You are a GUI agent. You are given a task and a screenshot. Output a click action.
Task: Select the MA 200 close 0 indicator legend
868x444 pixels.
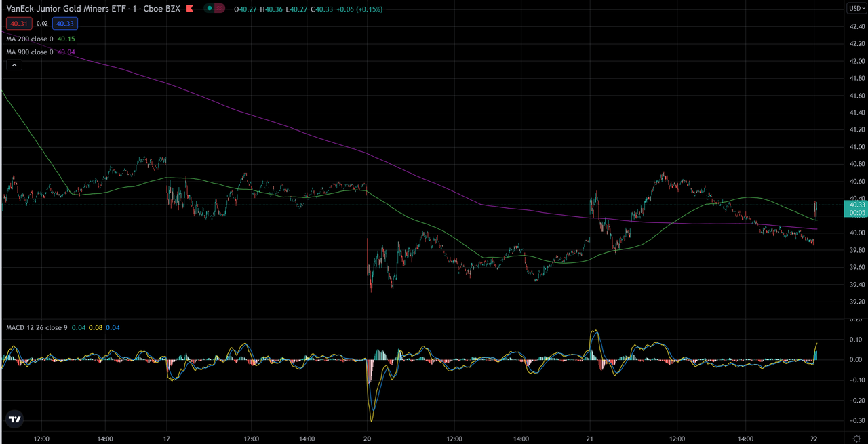tap(30, 39)
